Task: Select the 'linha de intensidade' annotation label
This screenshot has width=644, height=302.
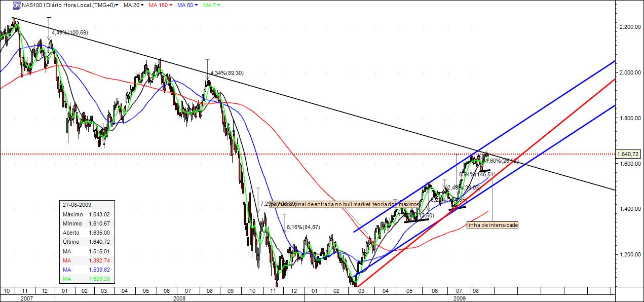Action: click(493, 225)
